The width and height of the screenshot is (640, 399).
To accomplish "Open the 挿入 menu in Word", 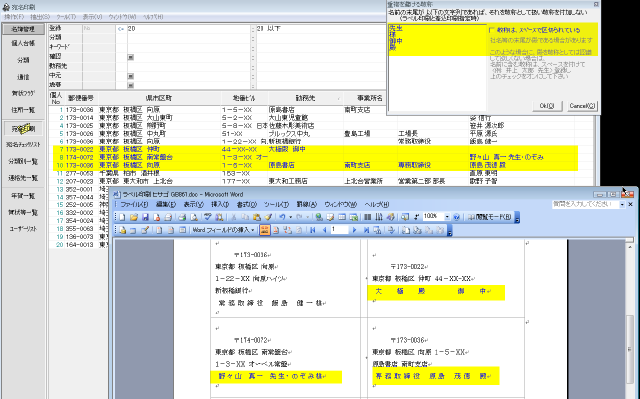I will [220, 204].
